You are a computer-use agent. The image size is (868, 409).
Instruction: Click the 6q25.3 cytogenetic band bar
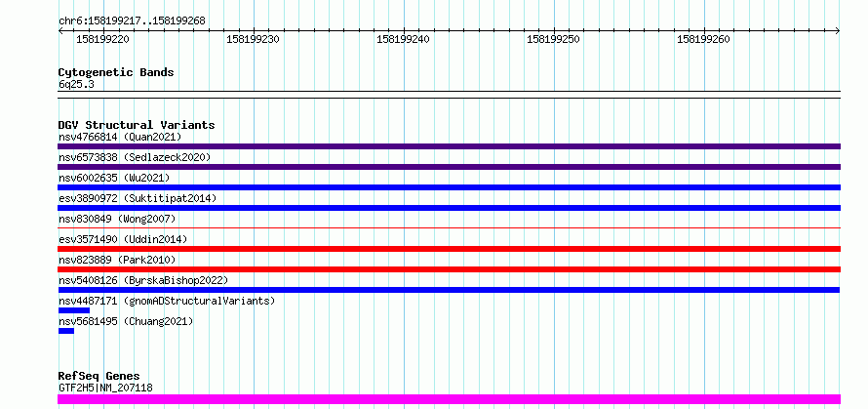(x=449, y=95)
